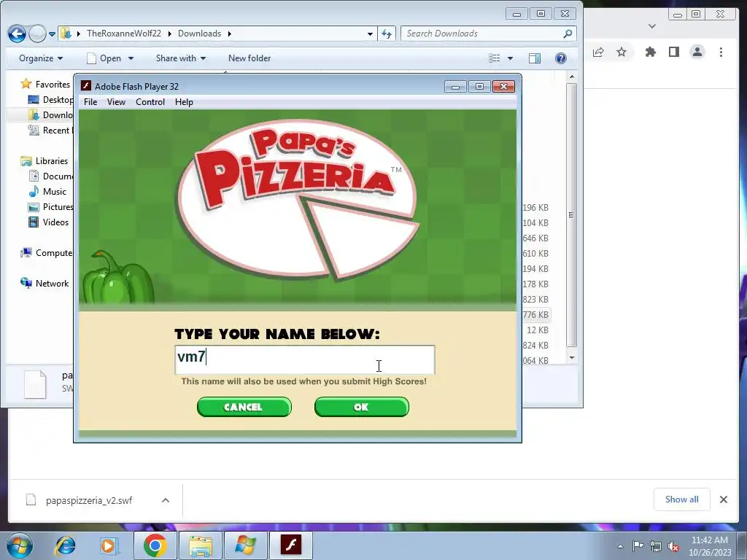Screen dimensions: 747x560
Task: Select Recent Places in the navigation pane
Action: [x=52, y=130]
